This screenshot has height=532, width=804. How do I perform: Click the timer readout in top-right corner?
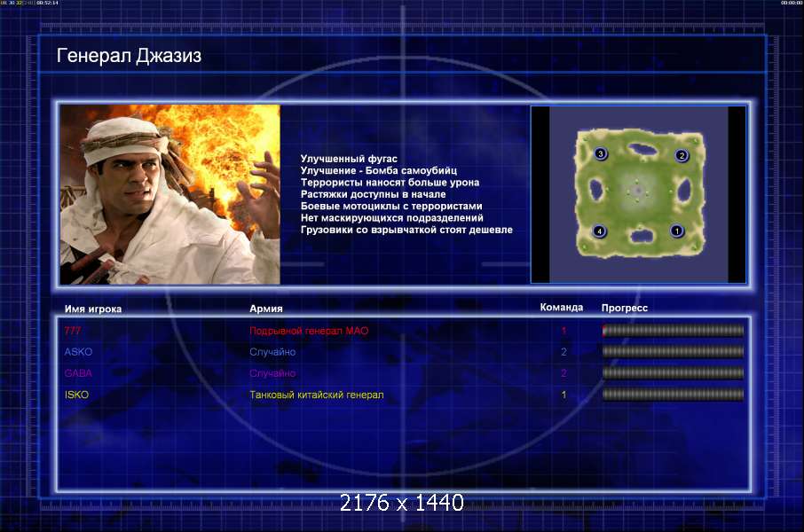tap(792, 3)
